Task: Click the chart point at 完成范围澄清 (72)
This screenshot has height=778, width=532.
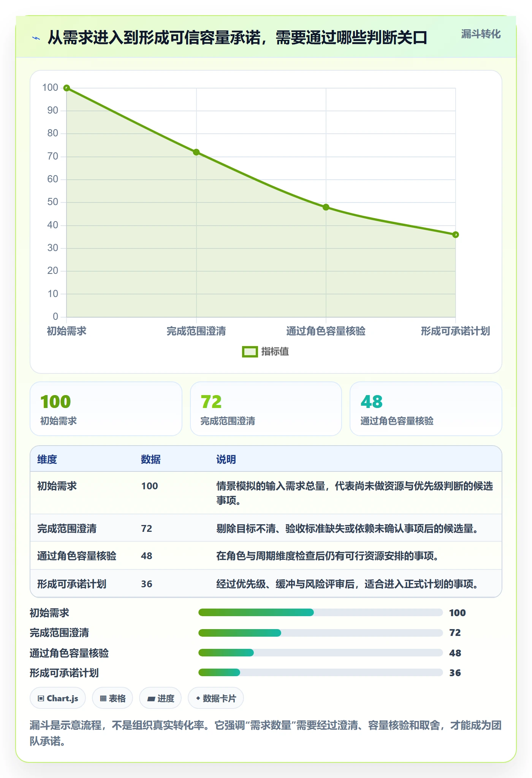Action: pyautogui.click(x=196, y=152)
